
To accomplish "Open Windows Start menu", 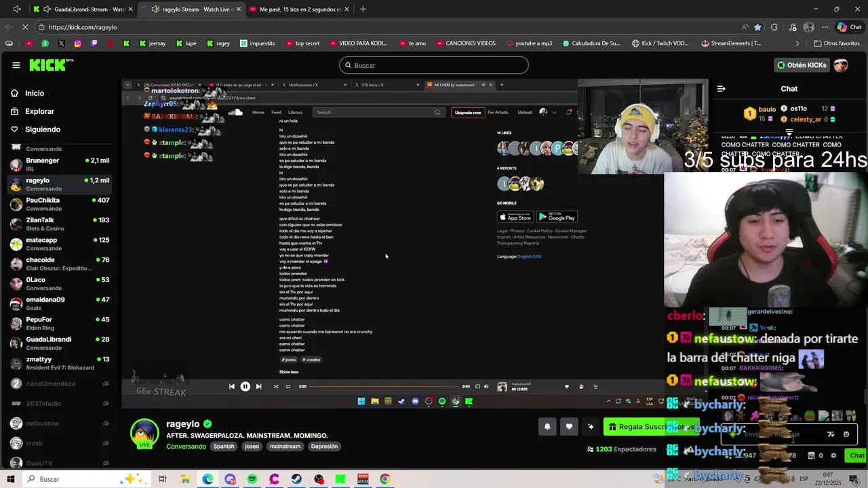I will tap(10, 479).
